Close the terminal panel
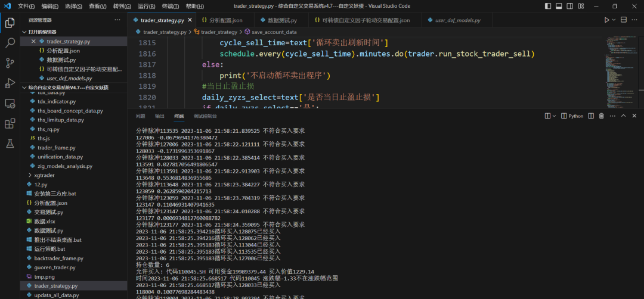Screen dimensions: 644x299 pyautogui.click(x=634, y=116)
